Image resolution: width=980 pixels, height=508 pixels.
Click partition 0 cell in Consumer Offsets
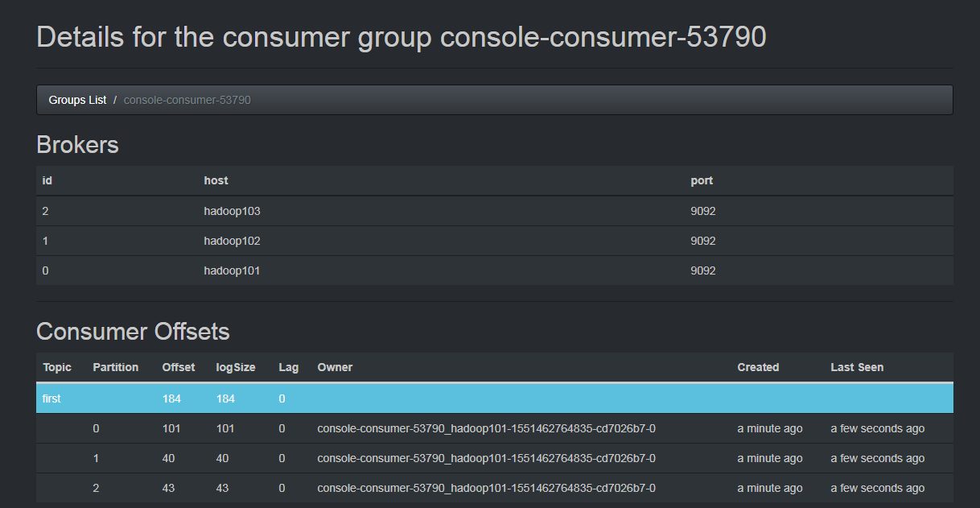97,428
